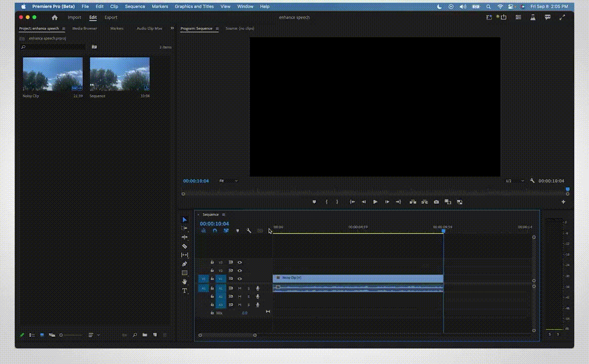Toggle Linked Selection in timeline
The height and width of the screenshot is (364, 589).
point(226,231)
